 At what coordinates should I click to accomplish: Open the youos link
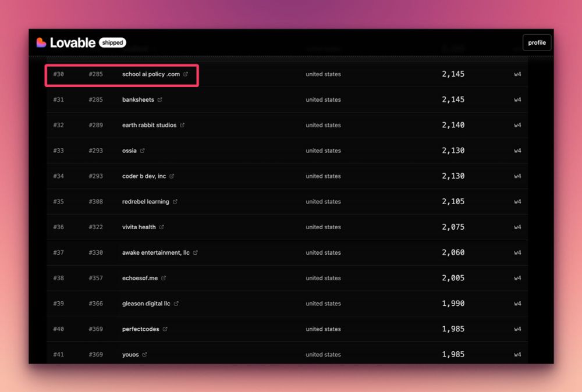130,355
